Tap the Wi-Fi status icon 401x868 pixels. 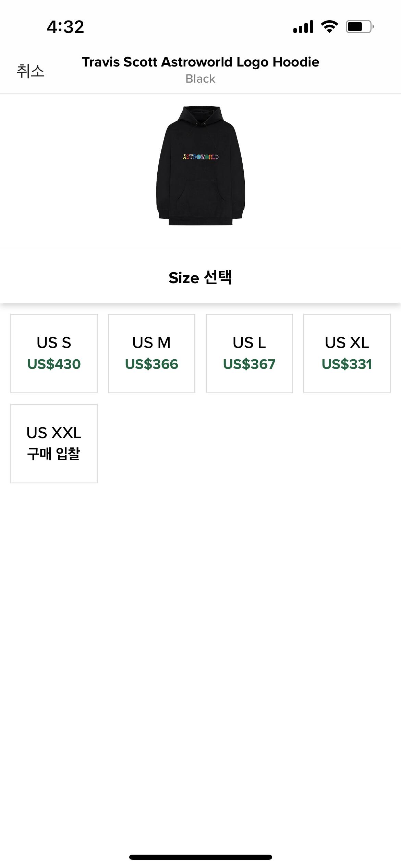(329, 27)
